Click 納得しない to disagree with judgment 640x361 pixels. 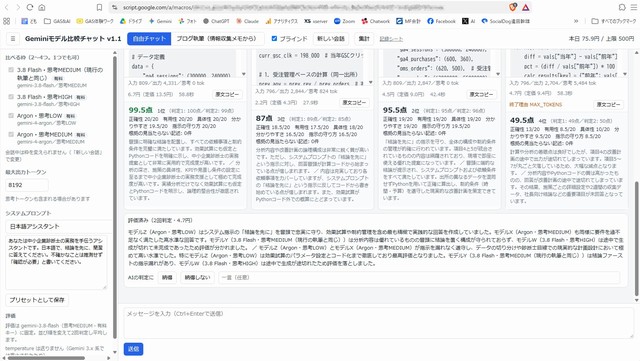(197, 277)
